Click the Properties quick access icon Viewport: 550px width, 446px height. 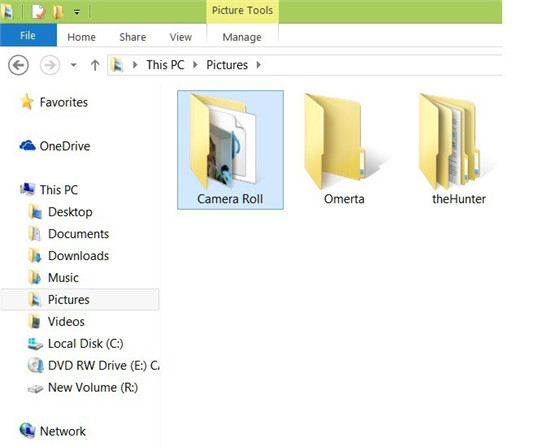[39, 12]
